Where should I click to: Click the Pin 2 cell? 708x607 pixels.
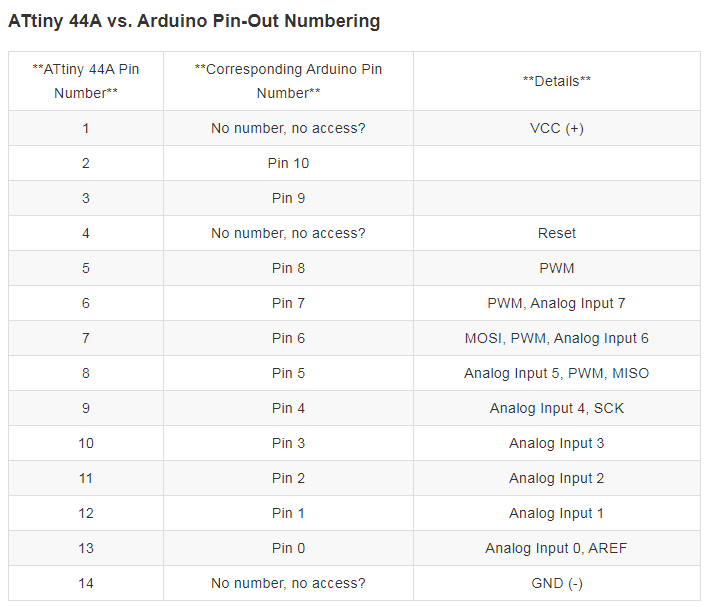(x=288, y=478)
